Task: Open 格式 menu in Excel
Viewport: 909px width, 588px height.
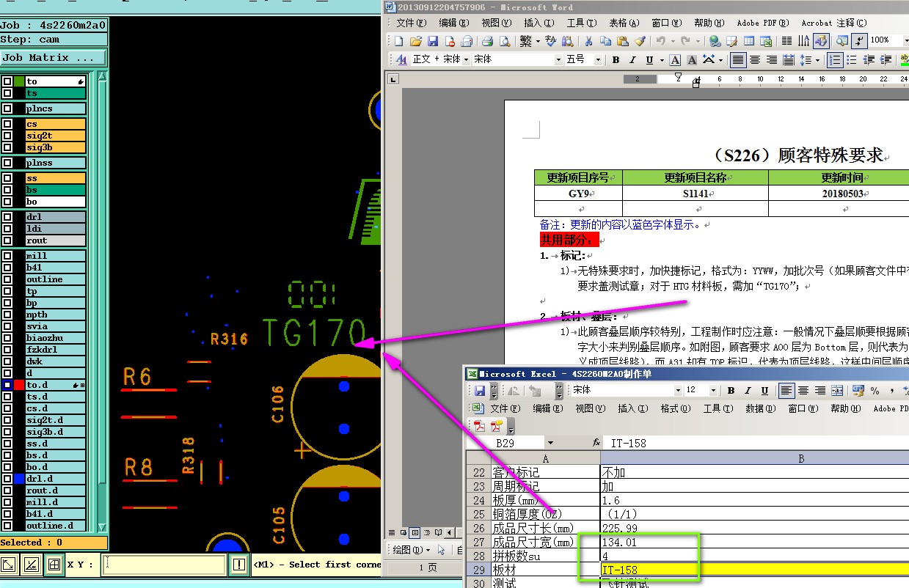Action: [x=674, y=408]
